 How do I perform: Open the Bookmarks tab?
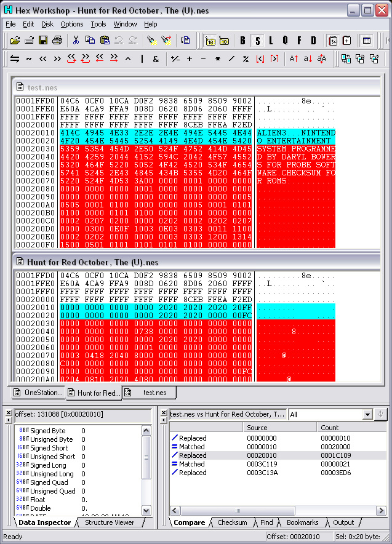tap(303, 522)
